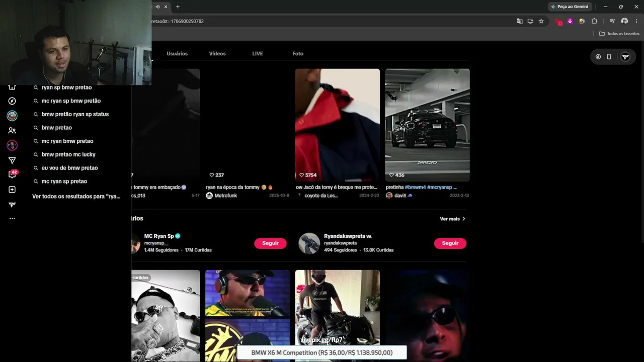
Task: Mute the tab with the speaker icon
Action: (157, 7)
